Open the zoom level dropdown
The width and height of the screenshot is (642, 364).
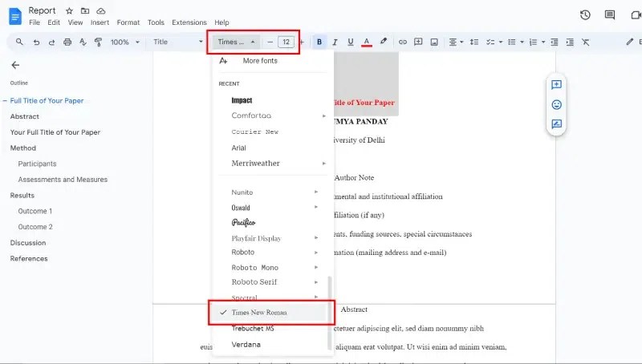click(125, 42)
